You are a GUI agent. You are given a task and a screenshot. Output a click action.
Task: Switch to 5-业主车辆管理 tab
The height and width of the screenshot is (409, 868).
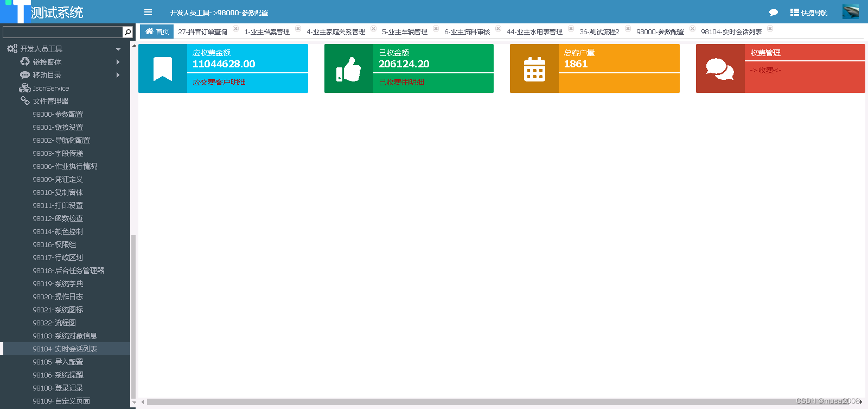[x=405, y=32]
